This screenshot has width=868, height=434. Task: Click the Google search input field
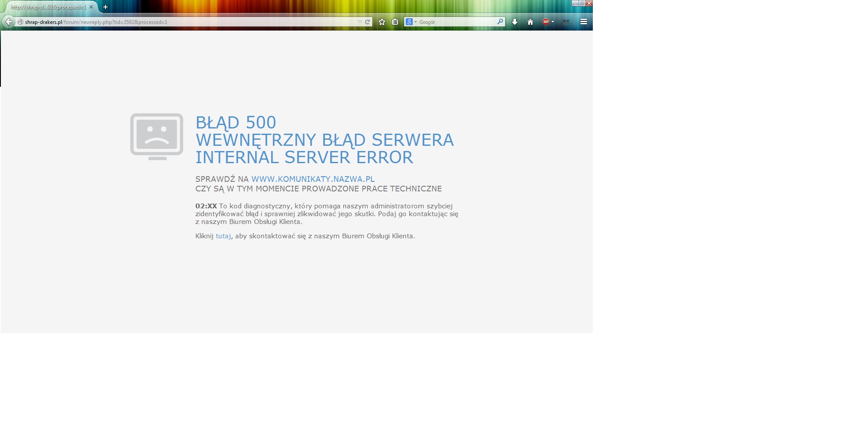coord(456,22)
